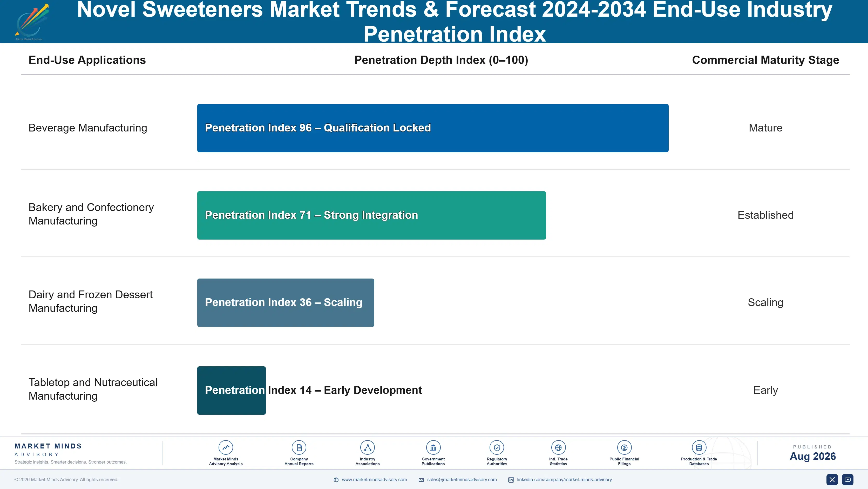Click the Scaling value in maturity column
Viewport: 868px width, 489px height.
(x=765, y=302)
